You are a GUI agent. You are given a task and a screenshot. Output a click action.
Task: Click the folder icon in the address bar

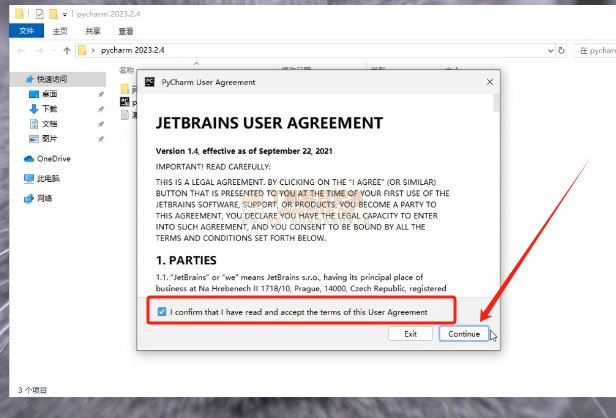point(82,50)
